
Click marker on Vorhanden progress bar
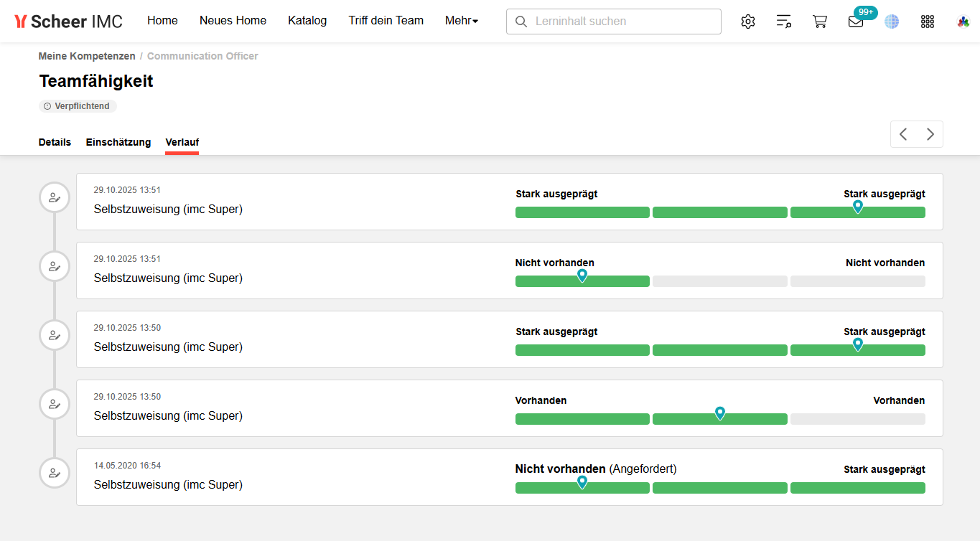click(720, 413)
